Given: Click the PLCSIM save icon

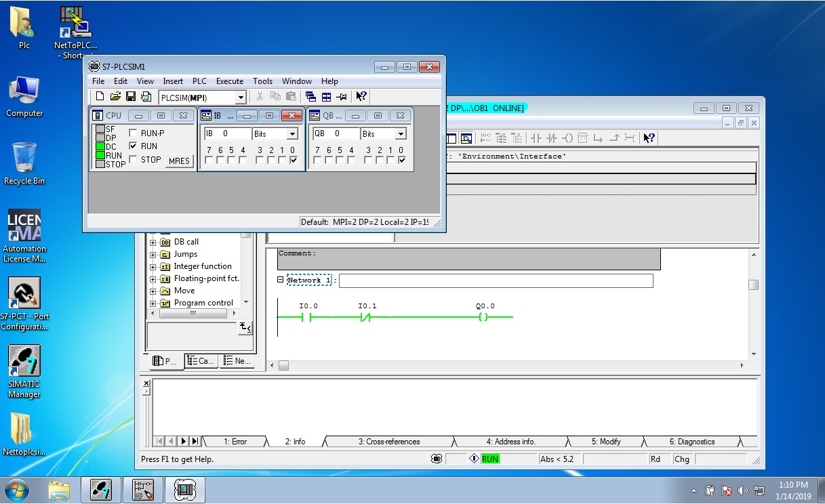Looking at the screenshot, I should 131,97.
